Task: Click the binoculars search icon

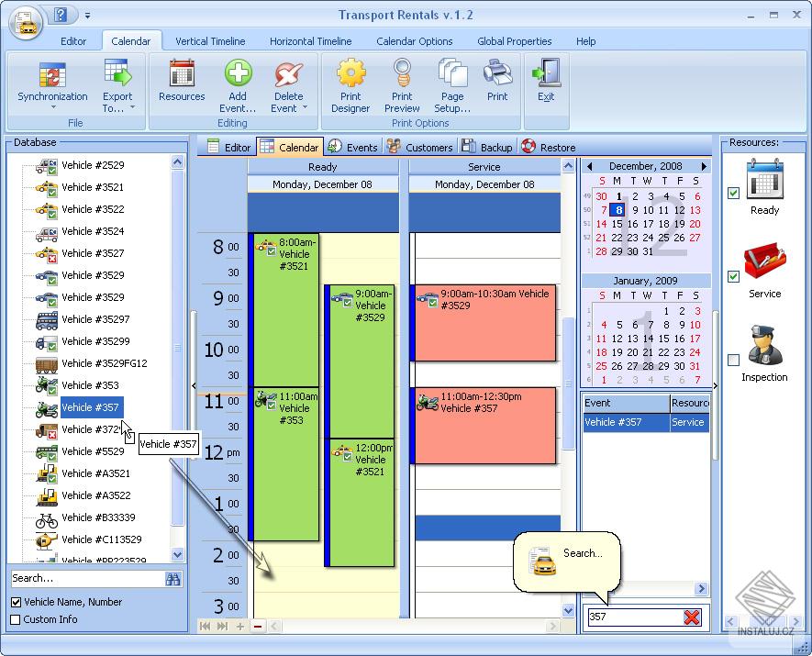Action: pos(173,579)
